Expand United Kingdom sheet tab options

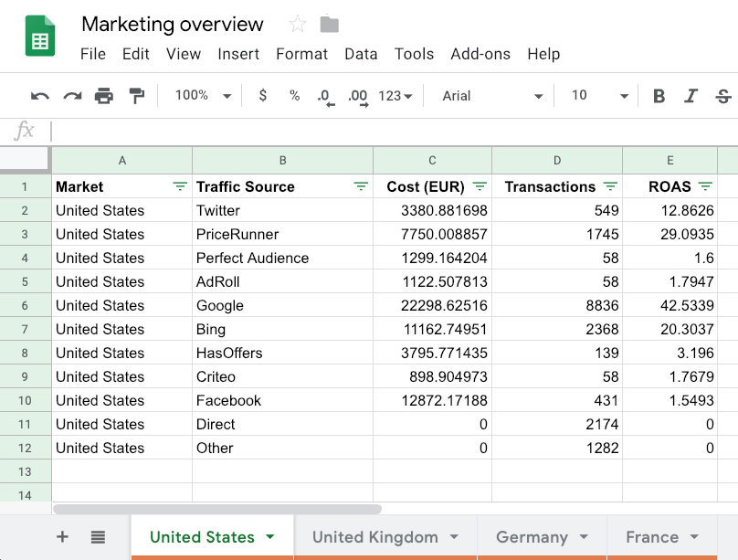(x=454, y=536)
